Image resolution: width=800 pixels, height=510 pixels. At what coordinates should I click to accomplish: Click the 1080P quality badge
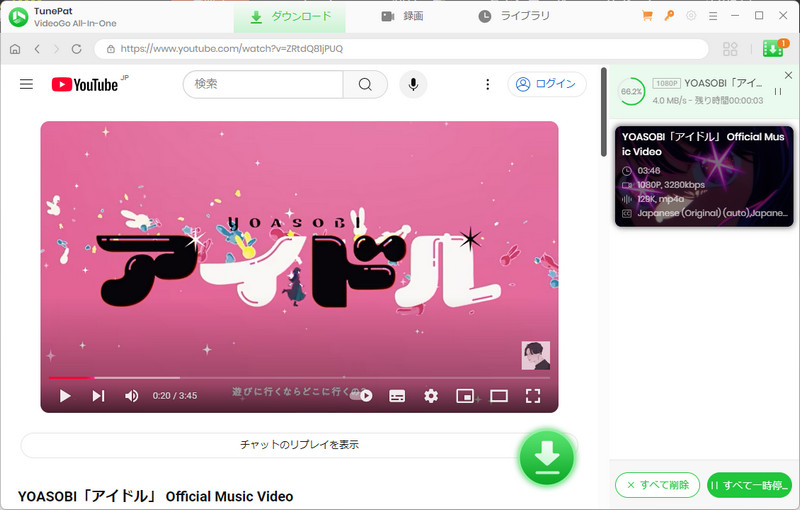[x=666, y=83]
